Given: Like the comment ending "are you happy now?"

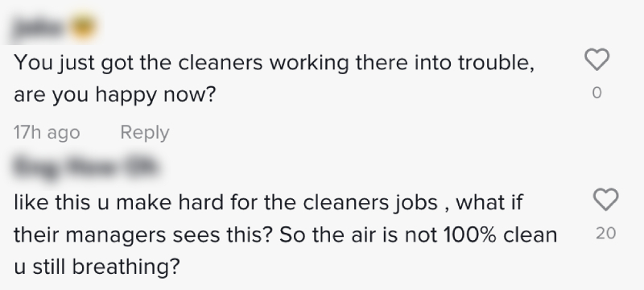Looking at the screenshot, I should click(597, 60).
